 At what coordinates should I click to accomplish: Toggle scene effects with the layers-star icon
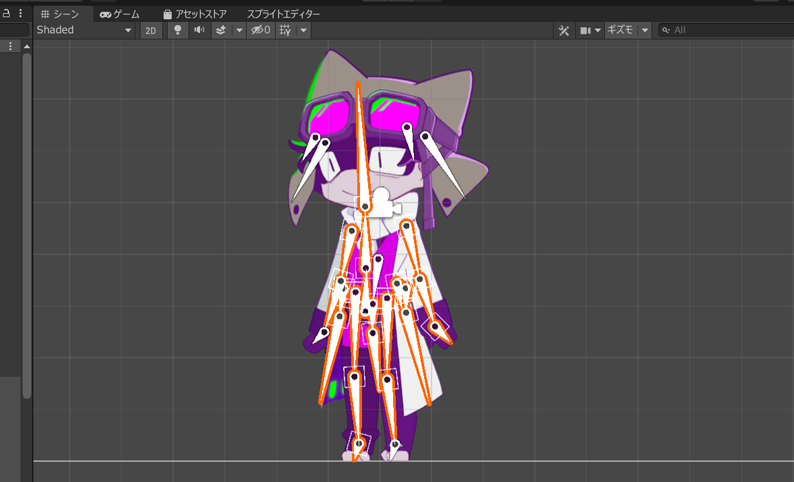[x=221, y=30]
